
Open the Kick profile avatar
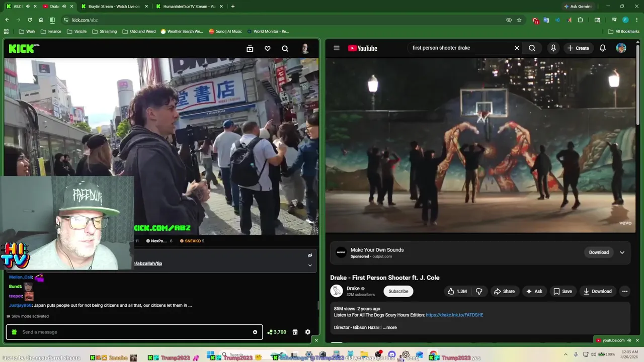(x=305, y=48)
